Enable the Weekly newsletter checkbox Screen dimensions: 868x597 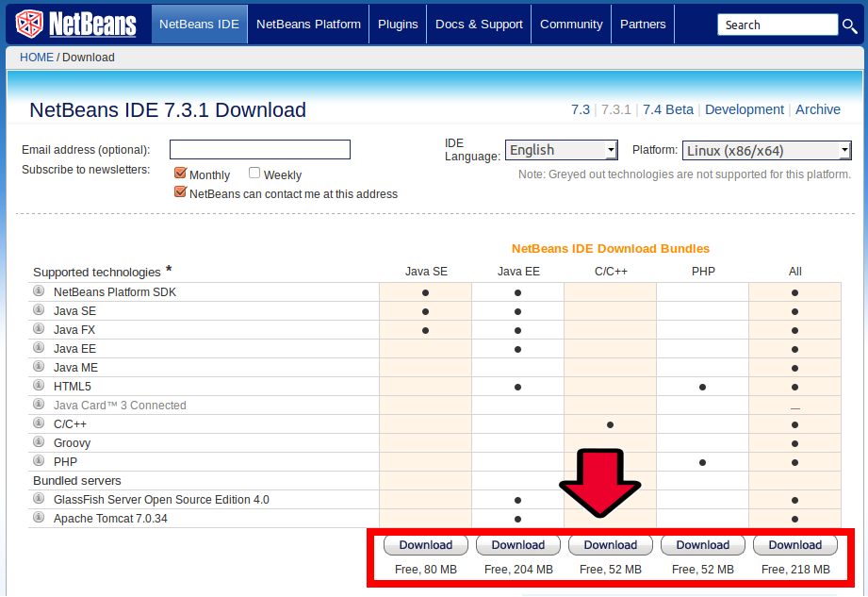(x=253, y=174)
